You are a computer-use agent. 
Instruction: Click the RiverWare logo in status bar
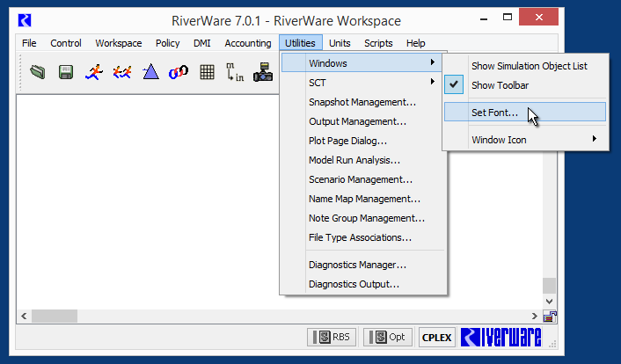pyautogui.click(x=501, y=338)
